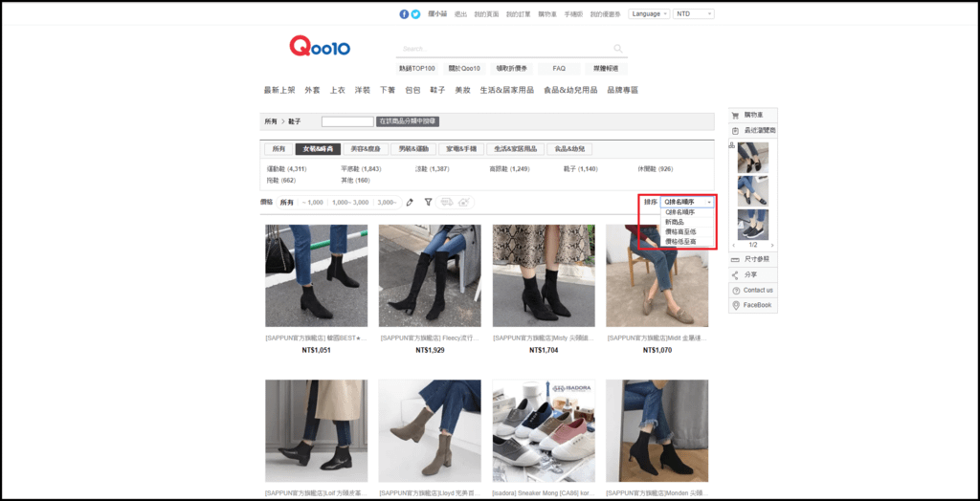
Task: Click 我的優惠券 link in top bar
Action: coord(605,13)
